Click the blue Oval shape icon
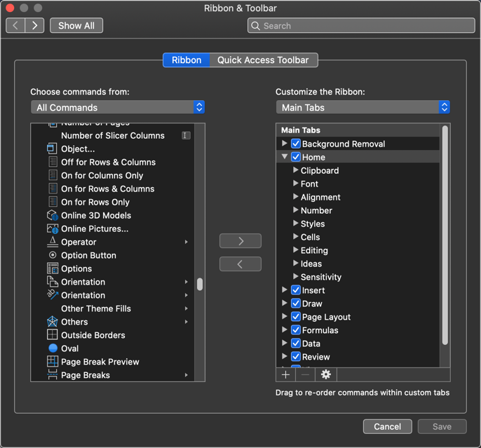The height and width of the screenshot is (448, 481). point(53,348)
